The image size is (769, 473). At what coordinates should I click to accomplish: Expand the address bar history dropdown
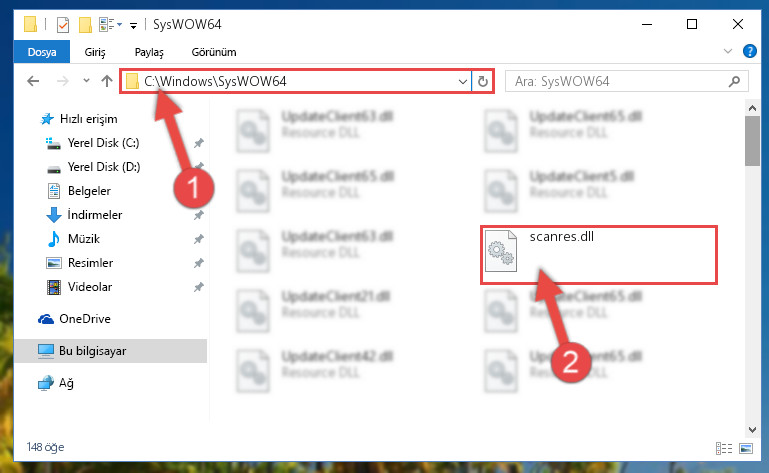tap(462, 81)
